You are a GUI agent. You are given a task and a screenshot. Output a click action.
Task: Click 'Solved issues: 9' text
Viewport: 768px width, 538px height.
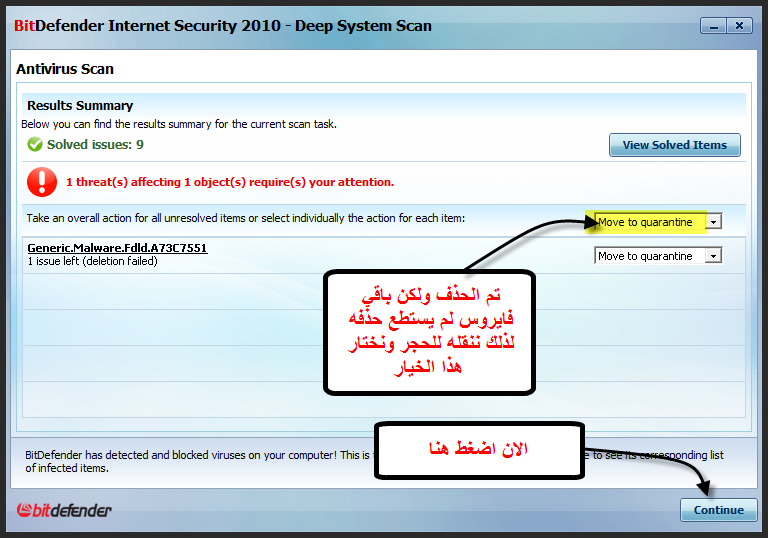[x=95, y=145]
